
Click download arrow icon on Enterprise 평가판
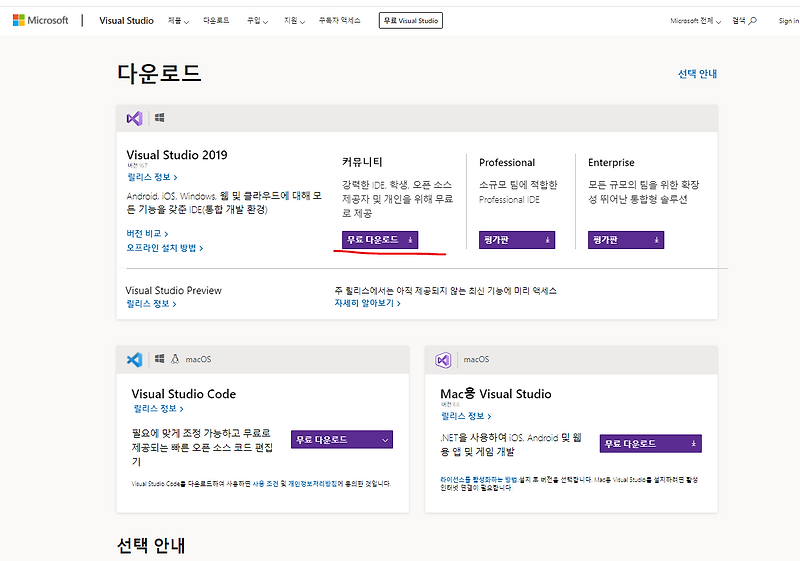(x=657, y=240)
